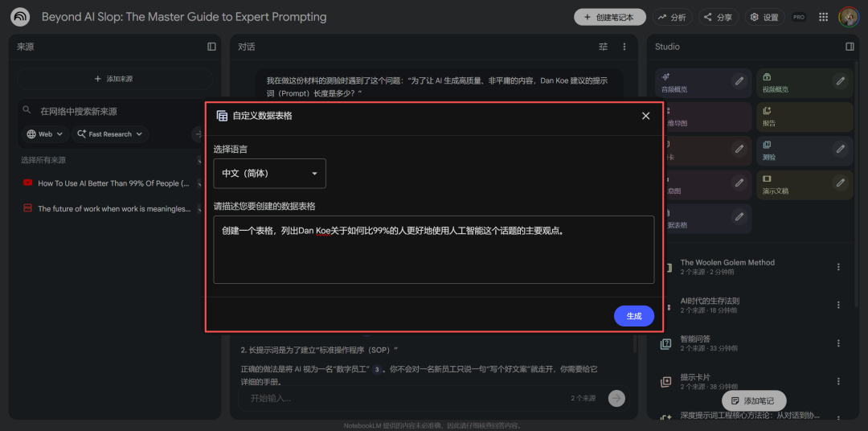868x431 pixels.
Task: Click the NotebookLM logo icon
Action: click(20, 17)
